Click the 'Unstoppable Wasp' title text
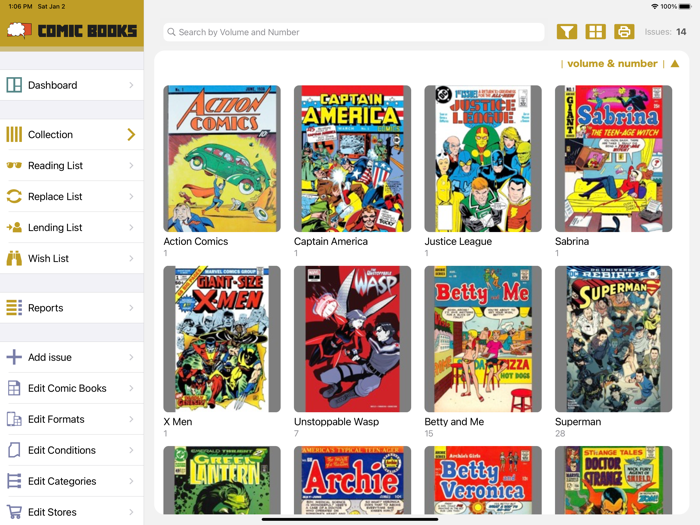This screenshot has height=525, width=700. 336,421
